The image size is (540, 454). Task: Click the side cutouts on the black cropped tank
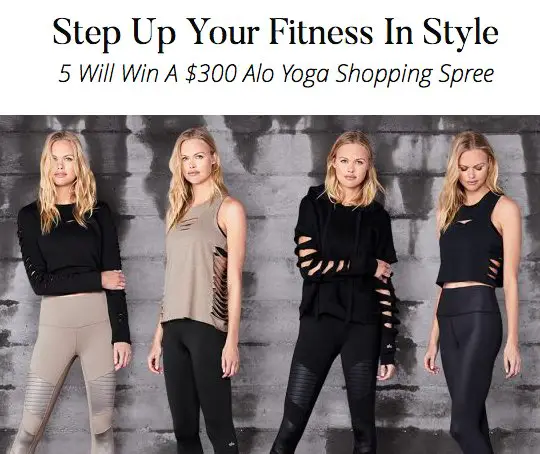(x=495, y=270)
